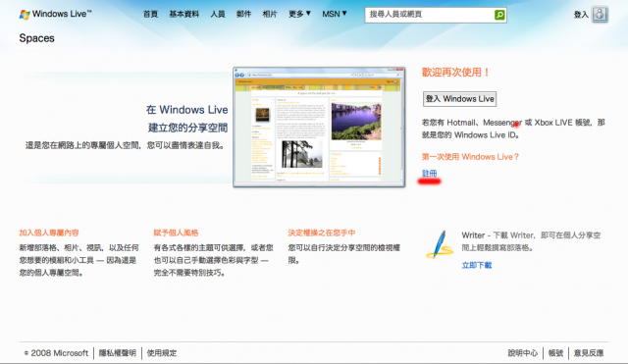Viewport: 628px width, 364px height.
Task: Click the © 2008 Microsoft footer text
Action: click(56, 353)
